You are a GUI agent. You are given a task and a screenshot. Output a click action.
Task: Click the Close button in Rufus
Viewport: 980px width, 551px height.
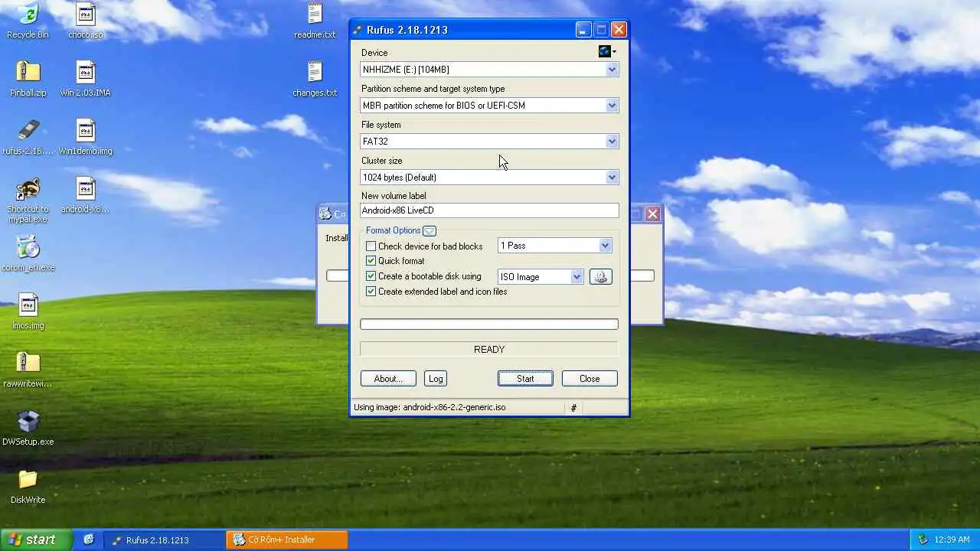590,379
